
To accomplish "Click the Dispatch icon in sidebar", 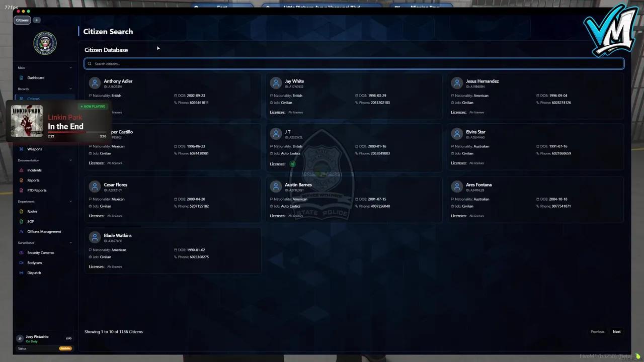I will tap(21, 273).
